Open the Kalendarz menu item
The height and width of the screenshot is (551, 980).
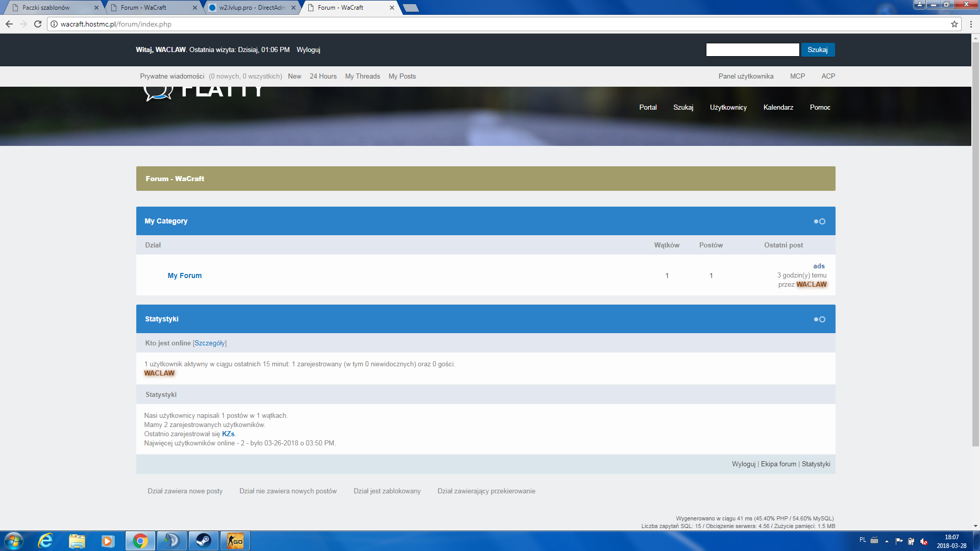[x=778, y=107]
